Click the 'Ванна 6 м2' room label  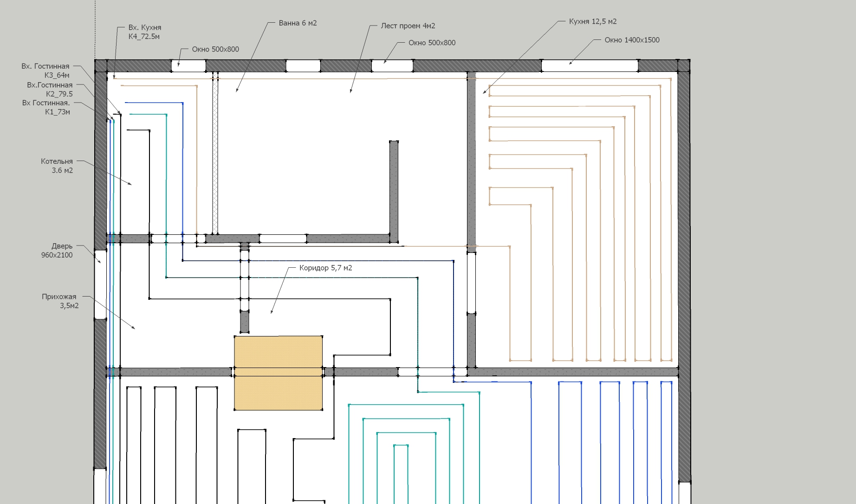(298, 23)
